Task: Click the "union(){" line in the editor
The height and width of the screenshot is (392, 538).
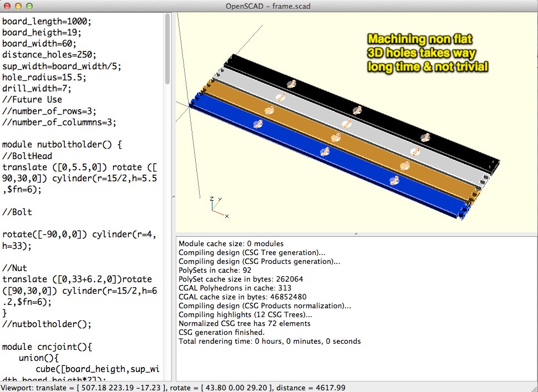Action: [x=39, y=358]
